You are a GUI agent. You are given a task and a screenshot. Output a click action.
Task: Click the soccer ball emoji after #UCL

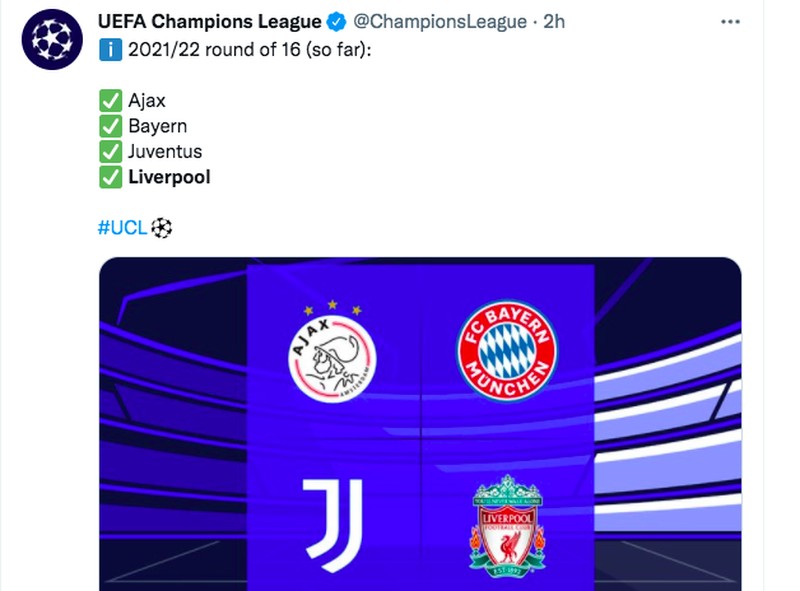(x=163, y=229)
